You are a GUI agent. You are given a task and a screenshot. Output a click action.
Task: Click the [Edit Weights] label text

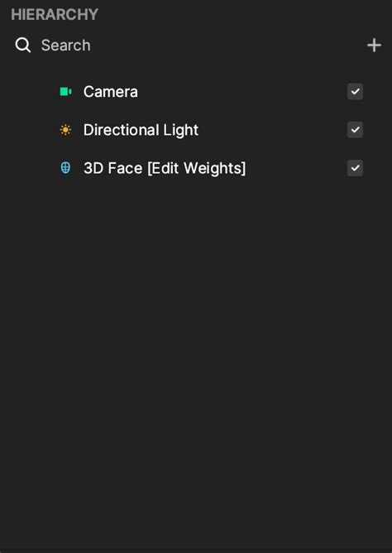(197, 168)
